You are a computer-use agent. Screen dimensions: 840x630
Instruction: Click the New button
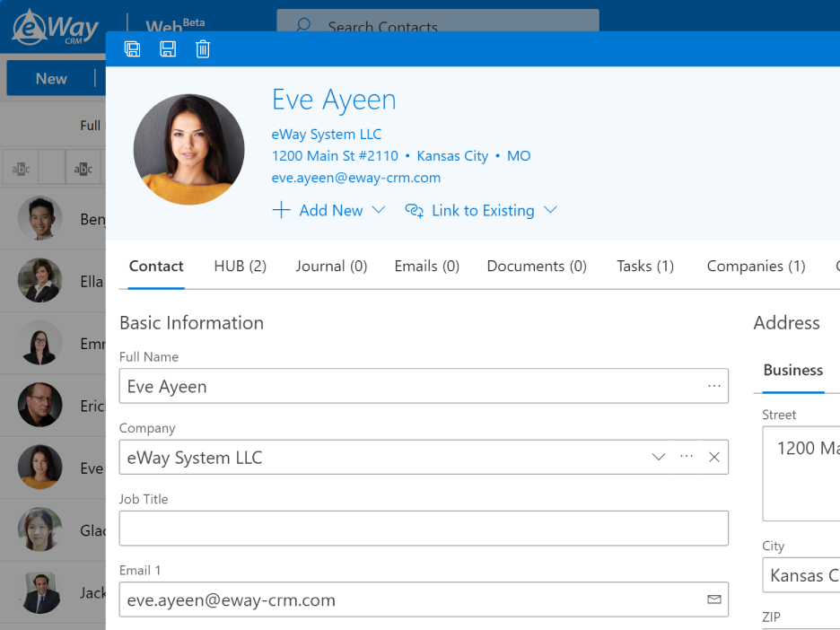tap(51, 79)
